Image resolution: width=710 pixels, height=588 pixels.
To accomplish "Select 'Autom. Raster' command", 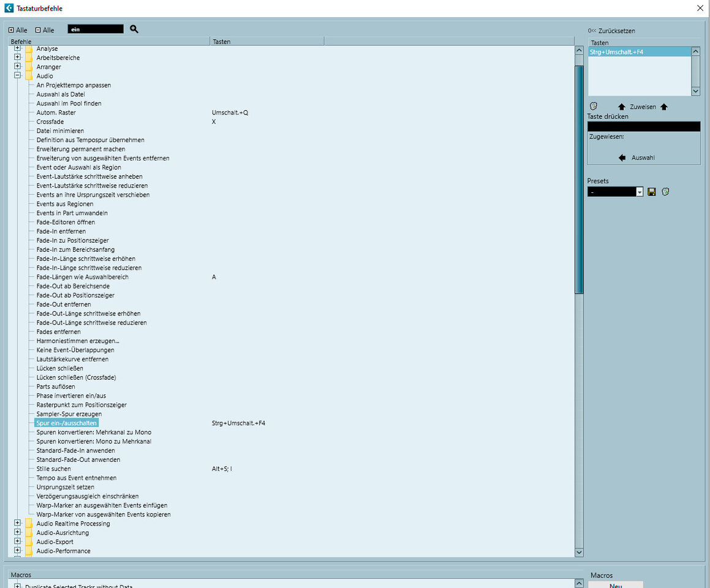I will pos(56,112).
